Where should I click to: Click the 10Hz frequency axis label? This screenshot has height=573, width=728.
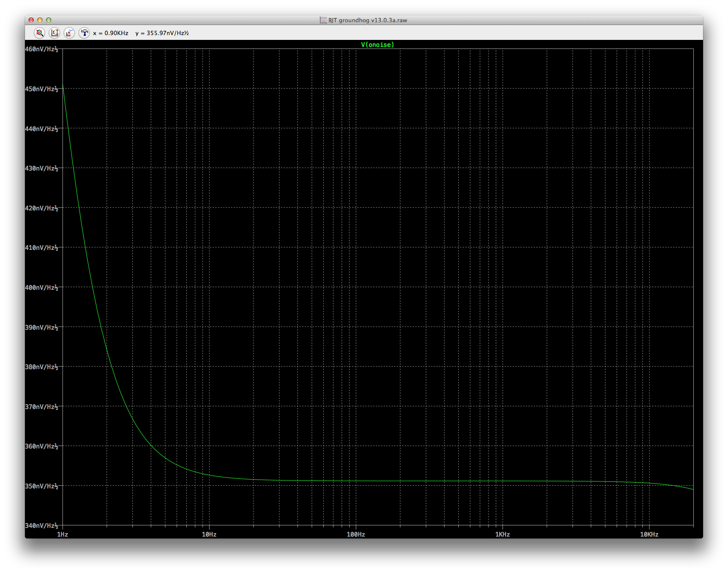coord(209,534)
